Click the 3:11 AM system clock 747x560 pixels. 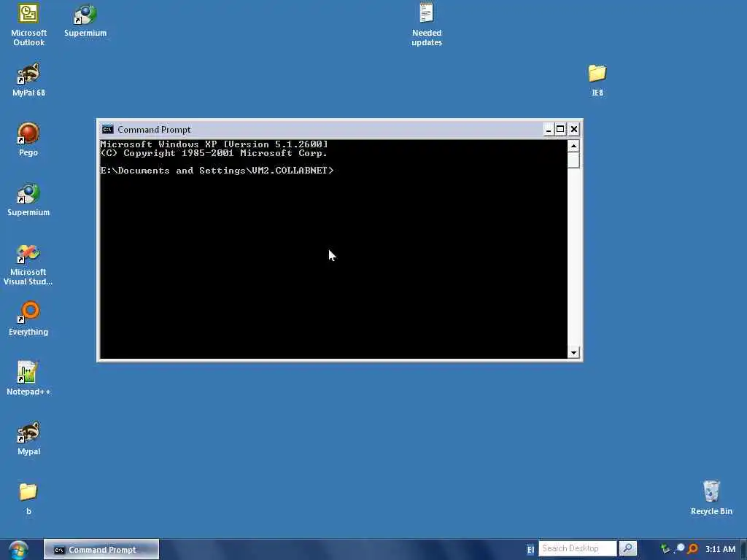pos(720,549)
